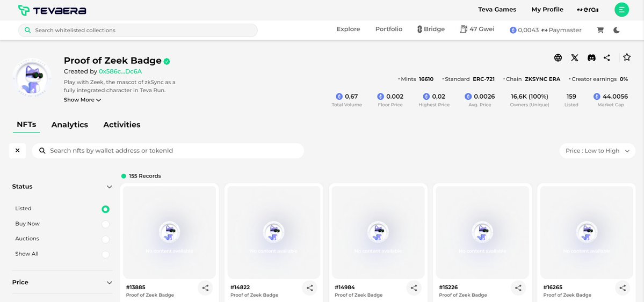This screenshot has width=644, height=302.
Task: Open Teva Games
Action: click(x=497, y=10)
